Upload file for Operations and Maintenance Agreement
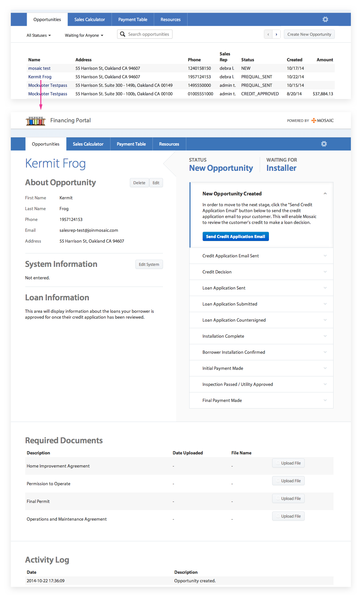The height and width of the screenshot is (599, 364). 288,516
